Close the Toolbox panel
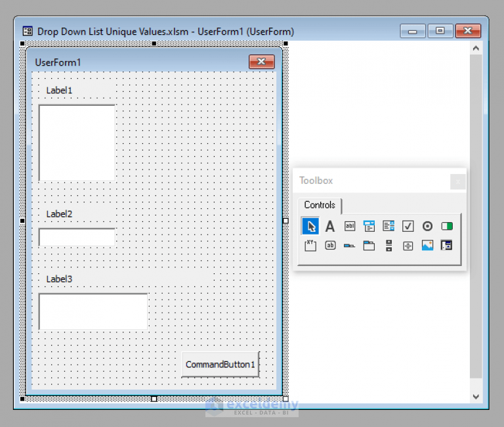This screenshot has height=427, width=504. (x=457, y=182)
